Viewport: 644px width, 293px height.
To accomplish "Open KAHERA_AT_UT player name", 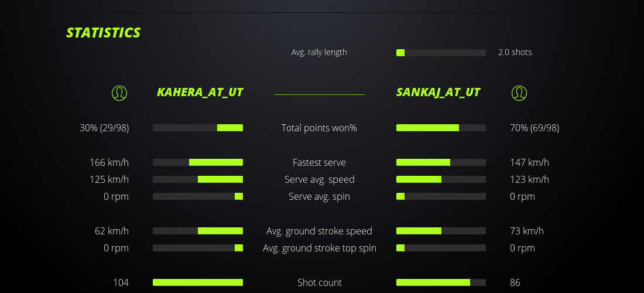I will point(200,92).
